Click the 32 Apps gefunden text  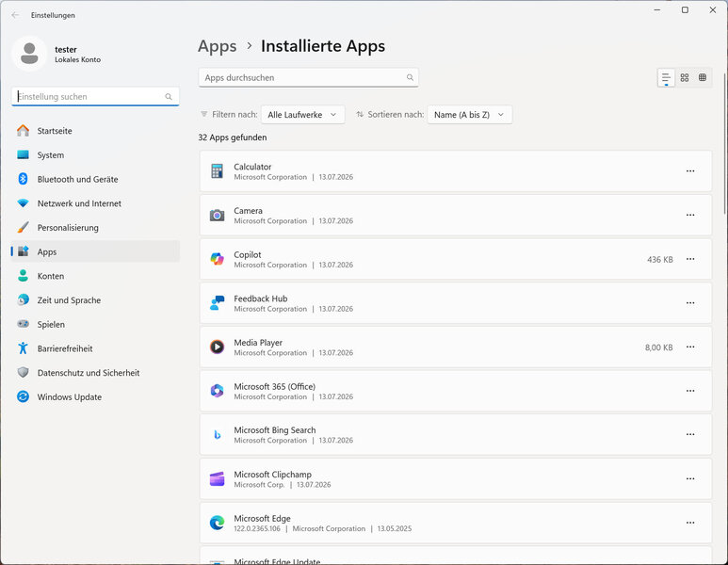(233, 137)
